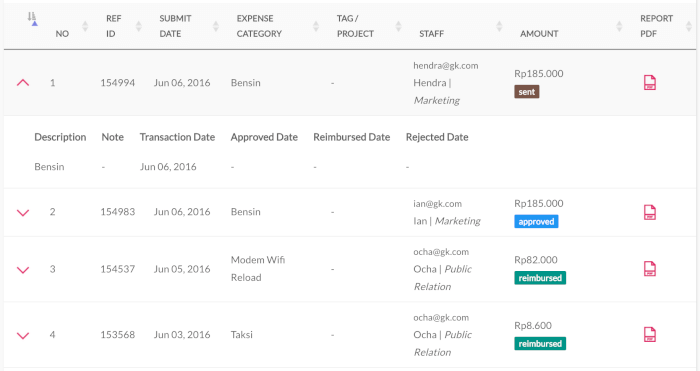This screenshot has width=700, height=371.
Task: Click email hendra@gk.com
Action: pyautogui.click(x=446, y=66)
